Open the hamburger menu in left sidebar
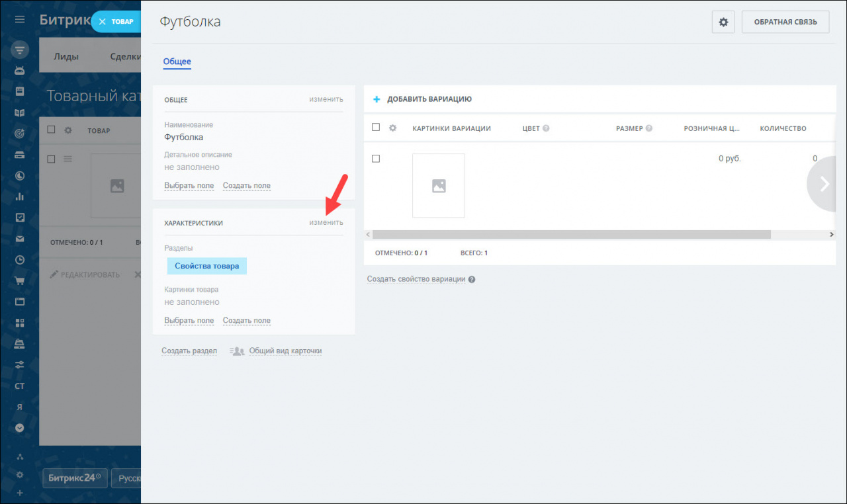Viewport: 847px width, 504px height. pos(20,20)
